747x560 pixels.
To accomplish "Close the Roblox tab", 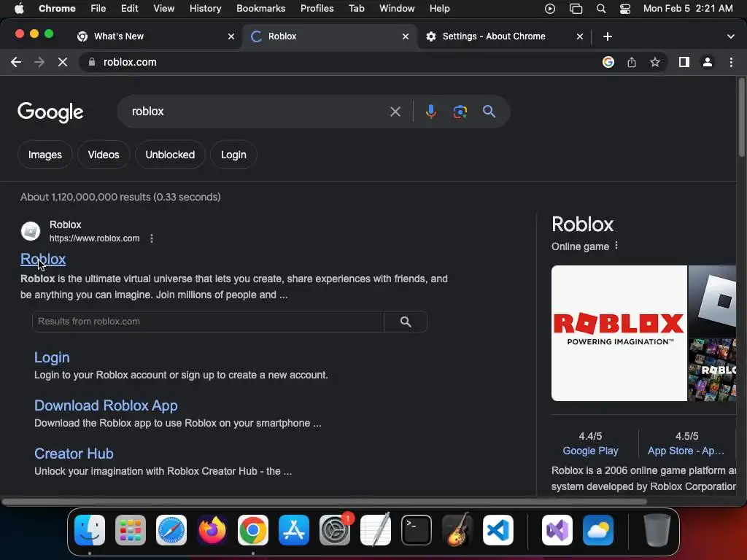I will [x=406, y=36].
